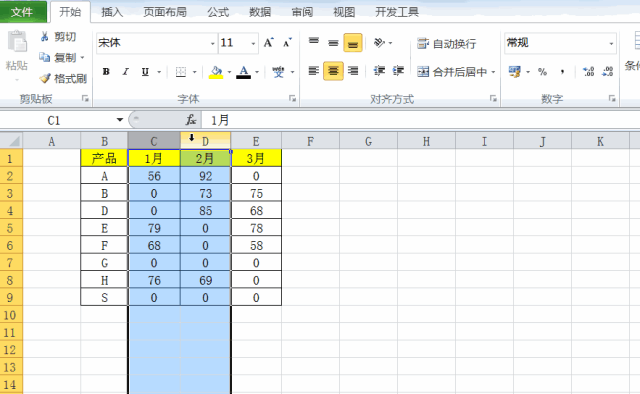Click the phonetic guide 文 icon
The height and width of the screenshot is (394, 640).
coord(278,72)
